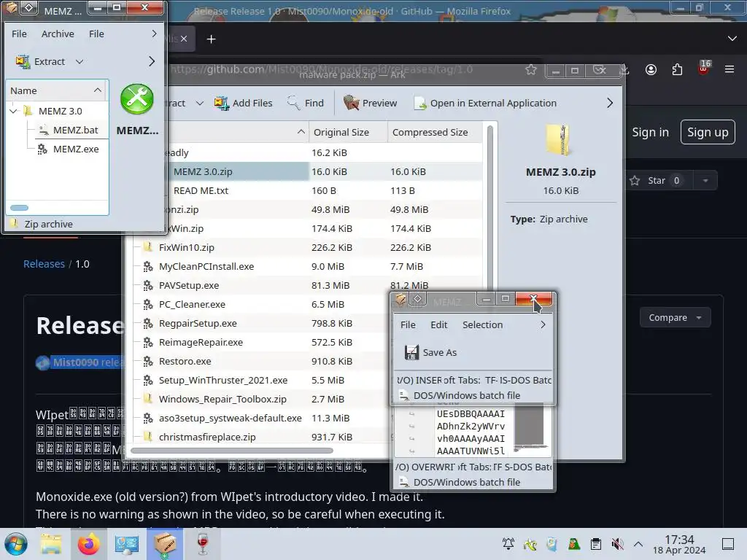Click the Find tool in Ark toolbar
Image resolution: width=747 pixels, height=560 pixels.
[306, 103]
